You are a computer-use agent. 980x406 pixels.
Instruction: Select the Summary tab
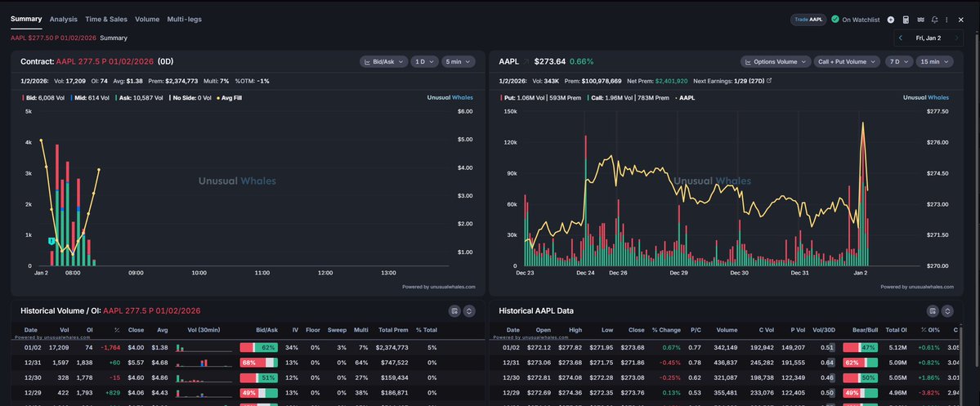[x=26, y=20]
